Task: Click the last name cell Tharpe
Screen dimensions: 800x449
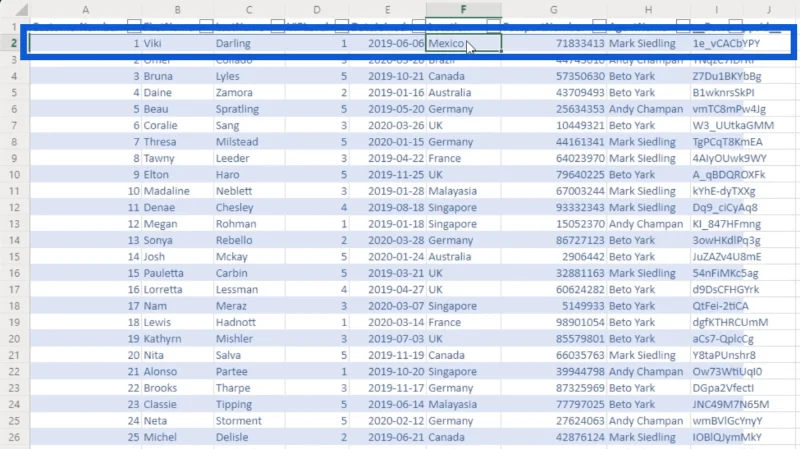Action: (249, 388)
